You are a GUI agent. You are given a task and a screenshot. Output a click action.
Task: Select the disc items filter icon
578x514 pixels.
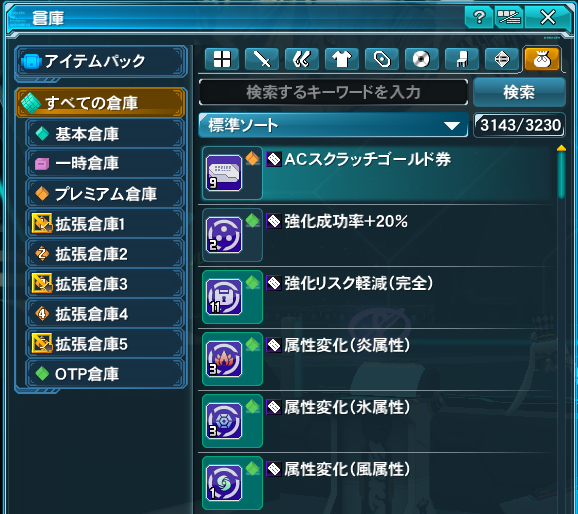pos(421,59)
